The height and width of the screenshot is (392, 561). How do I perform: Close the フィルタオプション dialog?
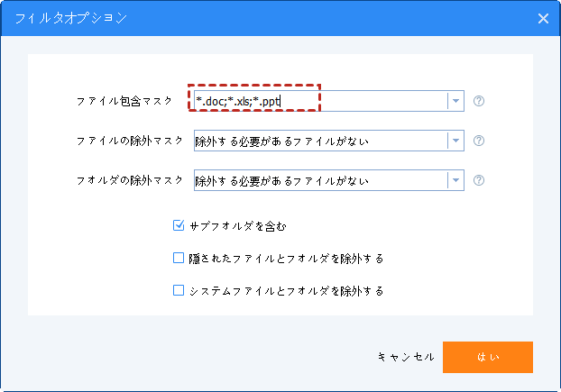[543, 18]
